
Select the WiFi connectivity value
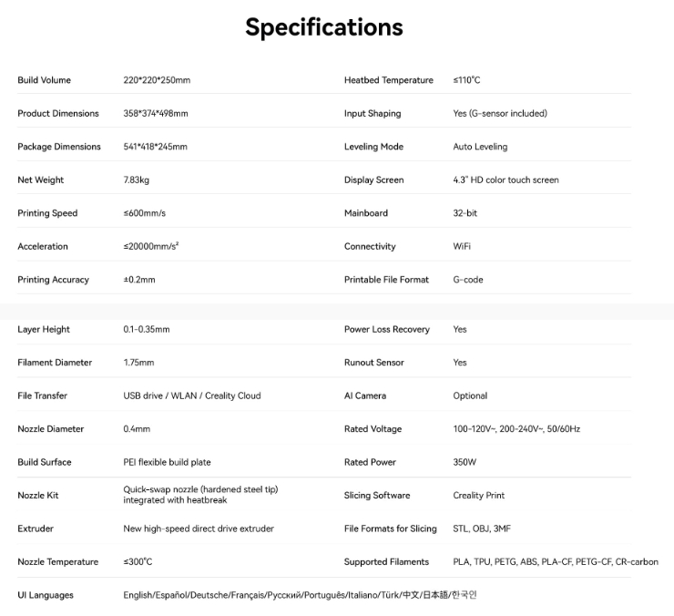(x=462, y=247)
